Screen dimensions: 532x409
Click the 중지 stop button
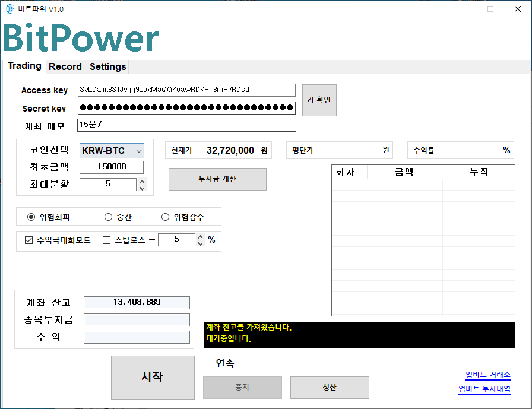(242, 387)
